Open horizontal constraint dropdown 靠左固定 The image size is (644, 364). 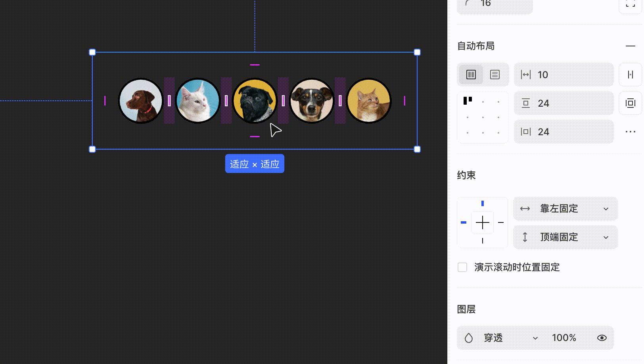coord(565,209)
